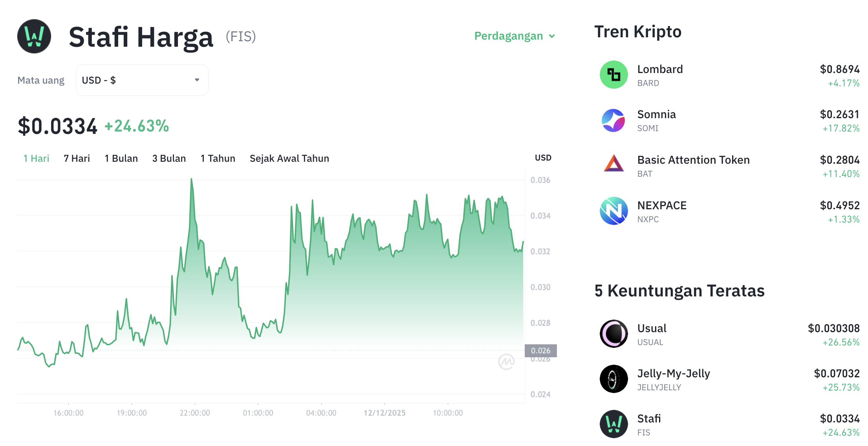Viewport: 868px width, 446px height.
Task: Open Basic Attention Token via its triangle icon
Action: tap(614, 166)
